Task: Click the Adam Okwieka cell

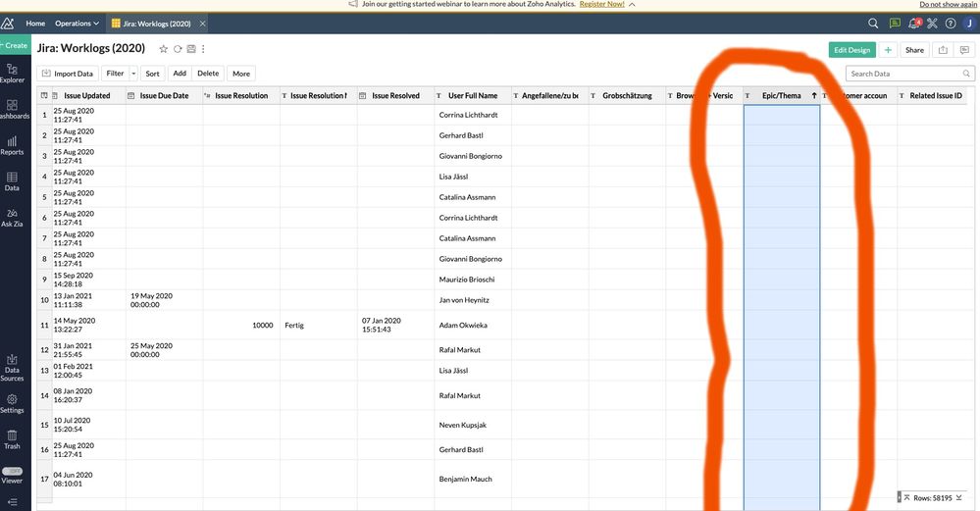Action: click(473, 325)
